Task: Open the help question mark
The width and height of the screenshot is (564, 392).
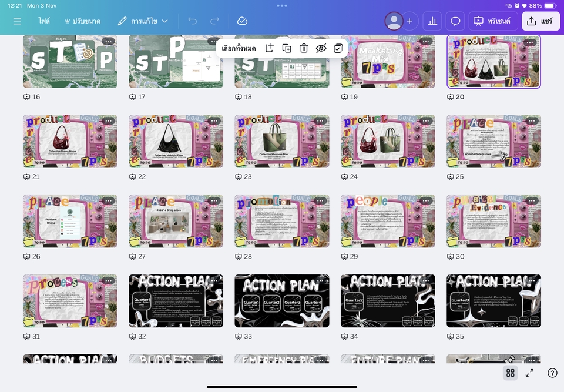Action: pos(552,373)
